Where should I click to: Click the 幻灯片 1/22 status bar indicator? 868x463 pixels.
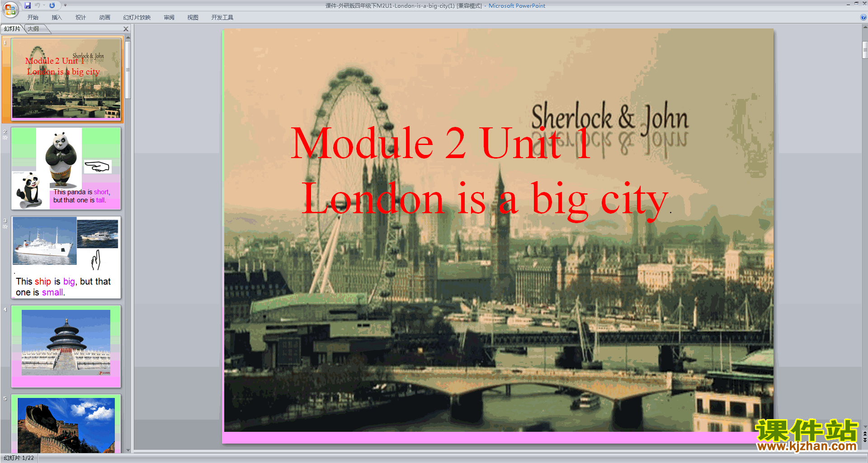point(19,458)
